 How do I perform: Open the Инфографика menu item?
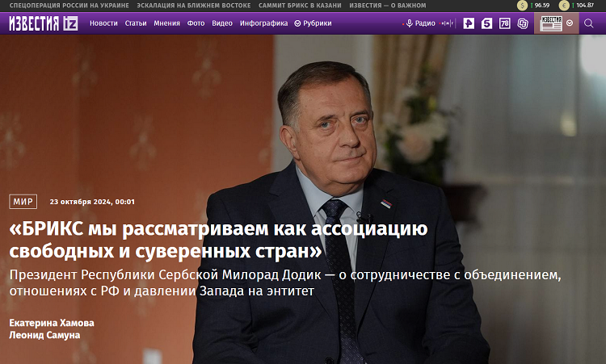(x=263, y=23)
